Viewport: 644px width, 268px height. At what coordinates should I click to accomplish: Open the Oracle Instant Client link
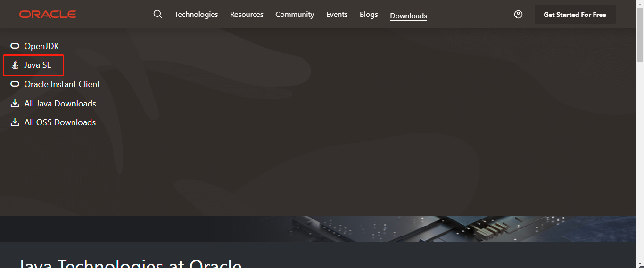pos(62,84)
